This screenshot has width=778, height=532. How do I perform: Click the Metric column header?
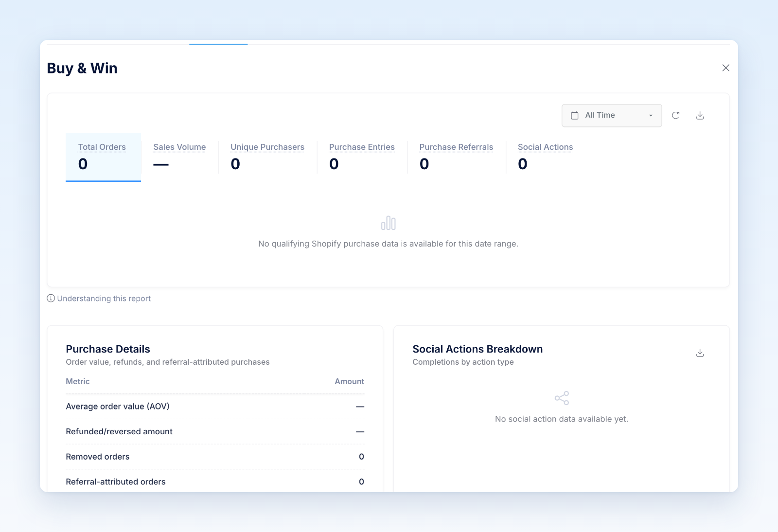78,382
